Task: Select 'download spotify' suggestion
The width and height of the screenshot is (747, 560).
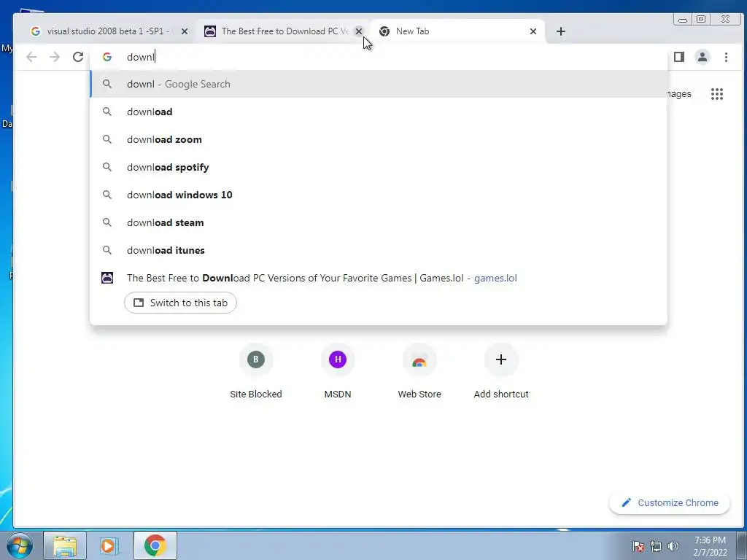Action: click(x=379, y=167)
